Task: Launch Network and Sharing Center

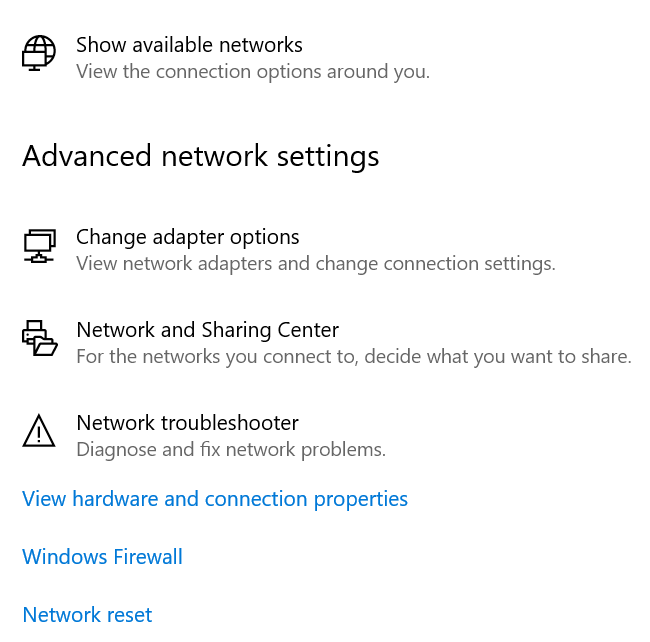Action: (207, 330)
